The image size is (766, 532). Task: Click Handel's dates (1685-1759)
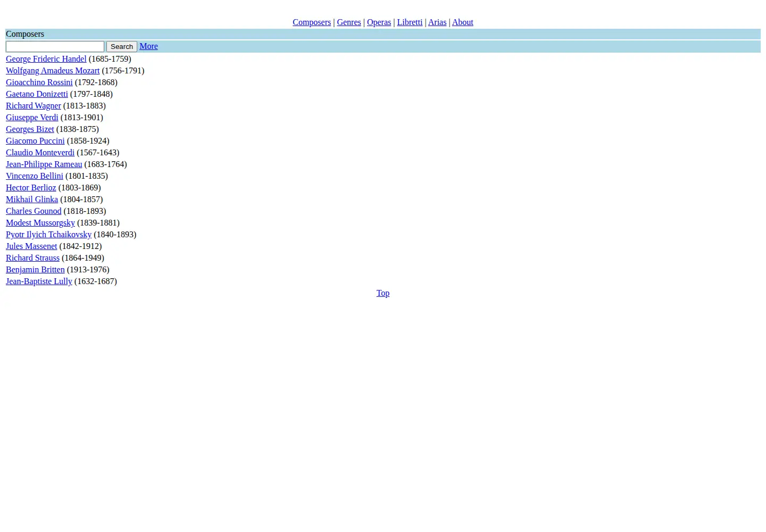110,59
